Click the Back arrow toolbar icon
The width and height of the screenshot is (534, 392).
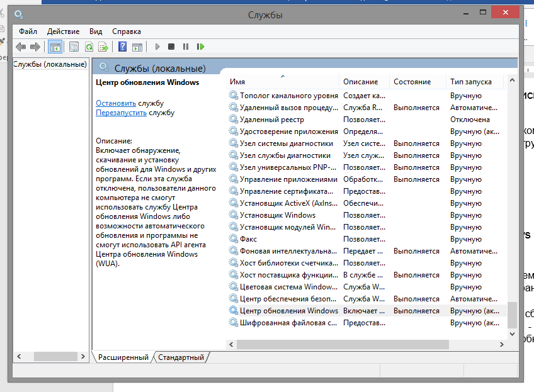coord(21,47)
